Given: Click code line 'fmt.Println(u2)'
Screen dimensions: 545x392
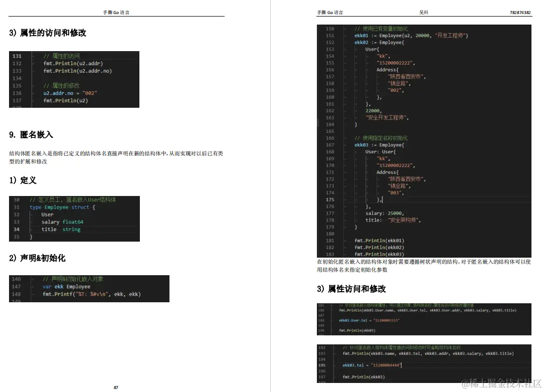Looking at the screenshot, I should coord(65,100).
